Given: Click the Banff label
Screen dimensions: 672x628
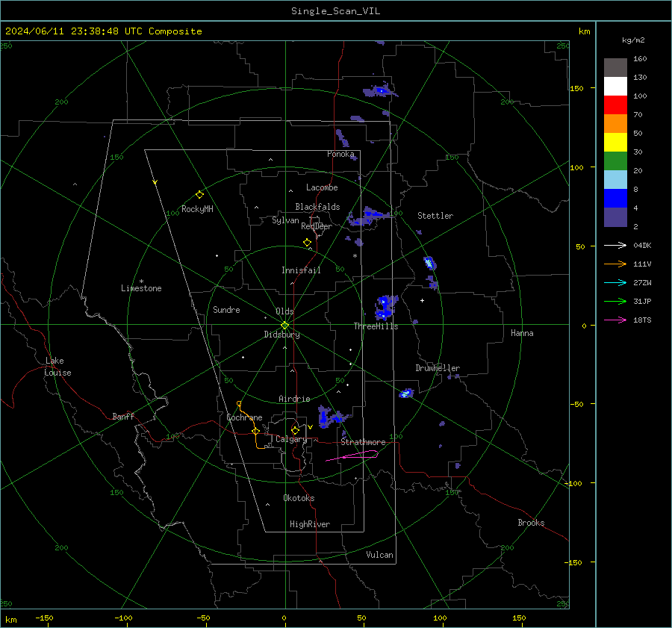Looking at the screenshot, I should pyautogui.click(x=123, y=416).
